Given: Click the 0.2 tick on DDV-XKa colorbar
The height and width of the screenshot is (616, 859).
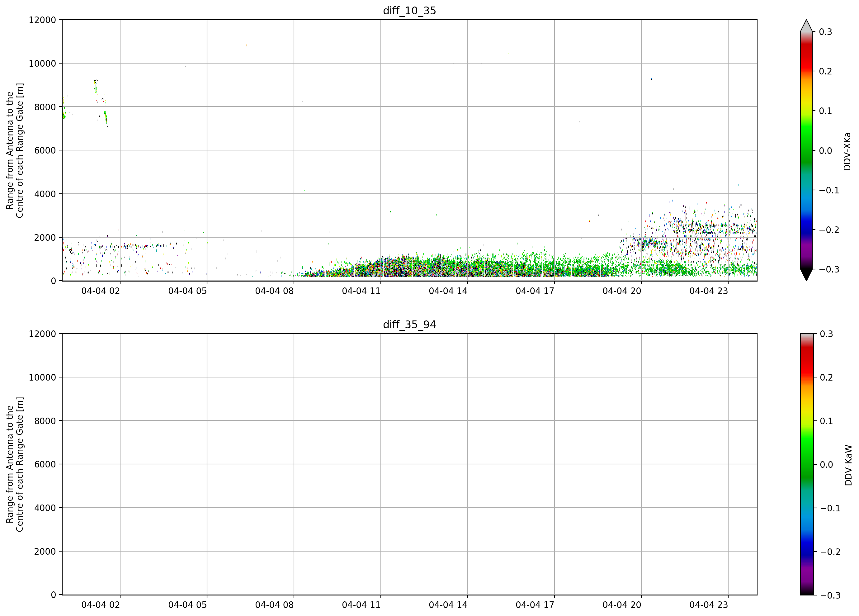Looking at the screenshot, I should tap(825, 71).
